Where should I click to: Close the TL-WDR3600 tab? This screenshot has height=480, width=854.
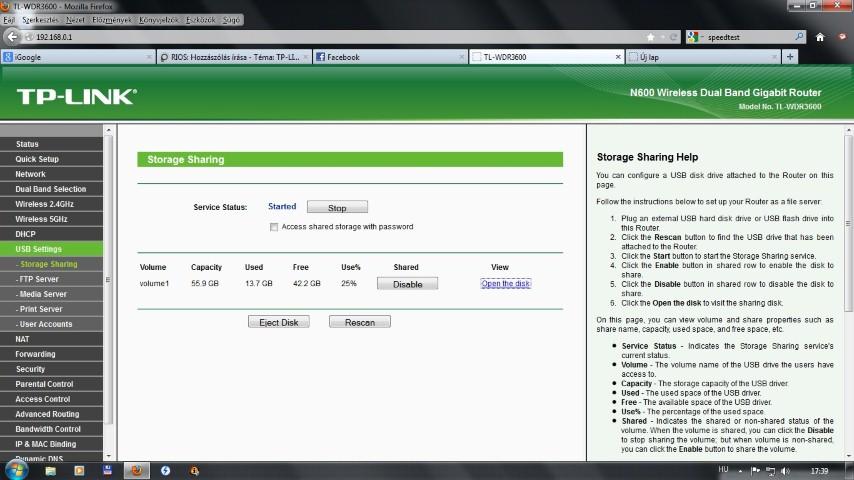[618, 57]
